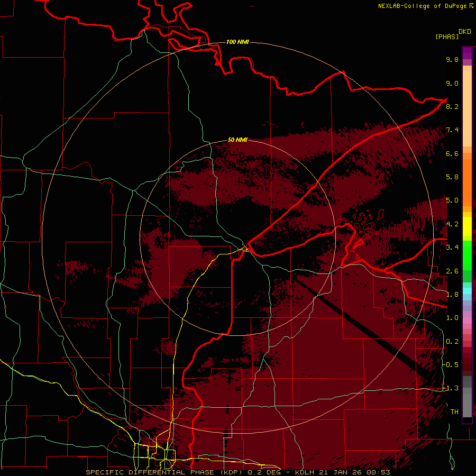
Task: Click the 1.0 scale value
Action: (x=452, y=318)
